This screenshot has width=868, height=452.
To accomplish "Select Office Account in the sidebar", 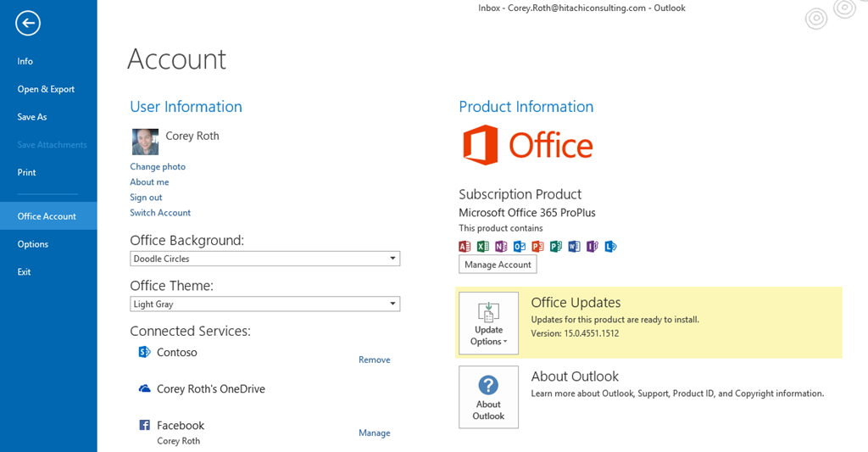I will click(x=48, y=216).
